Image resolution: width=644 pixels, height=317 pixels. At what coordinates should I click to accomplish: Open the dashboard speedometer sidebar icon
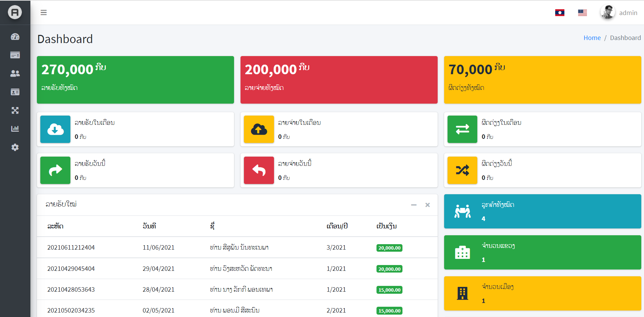tap(15, 37)
